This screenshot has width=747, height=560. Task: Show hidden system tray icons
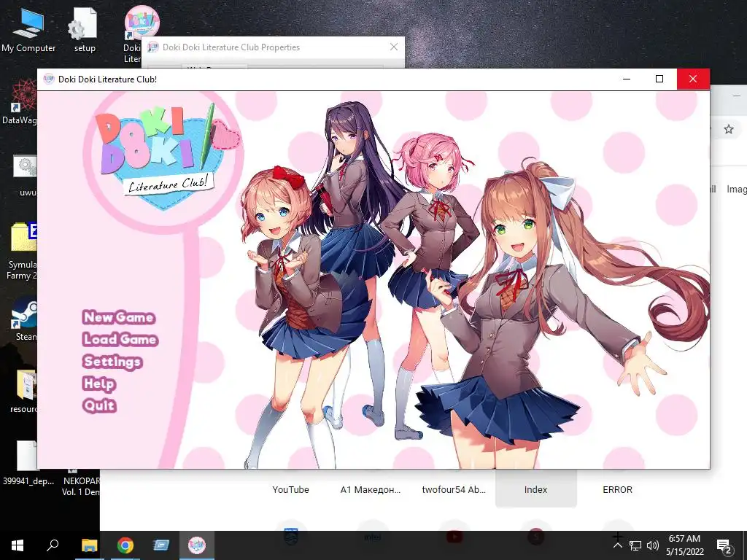pyautogui.click(x=617, y=545)
